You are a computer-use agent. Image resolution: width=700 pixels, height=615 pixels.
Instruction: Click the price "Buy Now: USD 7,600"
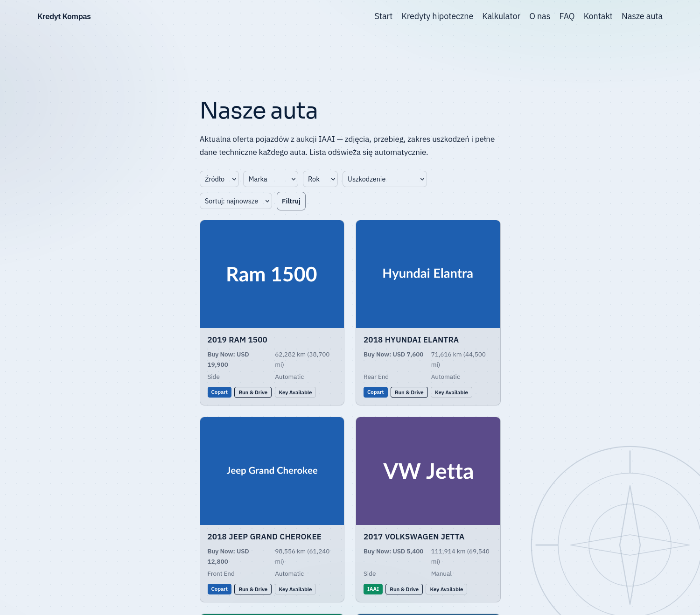[x=393, y=355]
